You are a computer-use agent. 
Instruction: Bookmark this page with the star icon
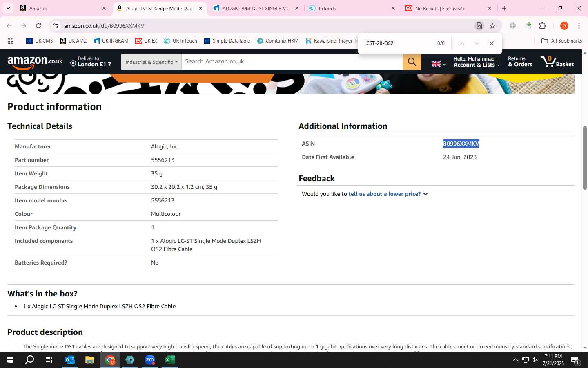click(x=492, y=26)
